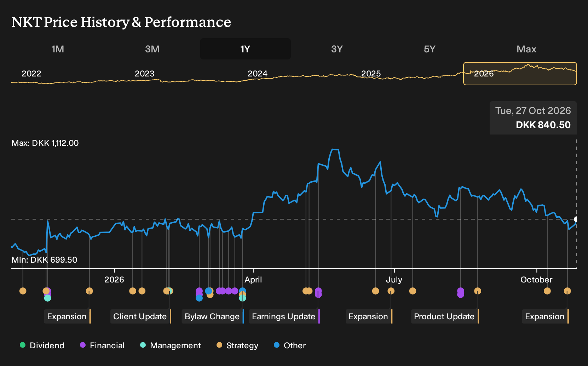The width and height of the screenshot is (588, 366).
Task: Open the Expansion label left of Client Update
Action: coord(68,316)
